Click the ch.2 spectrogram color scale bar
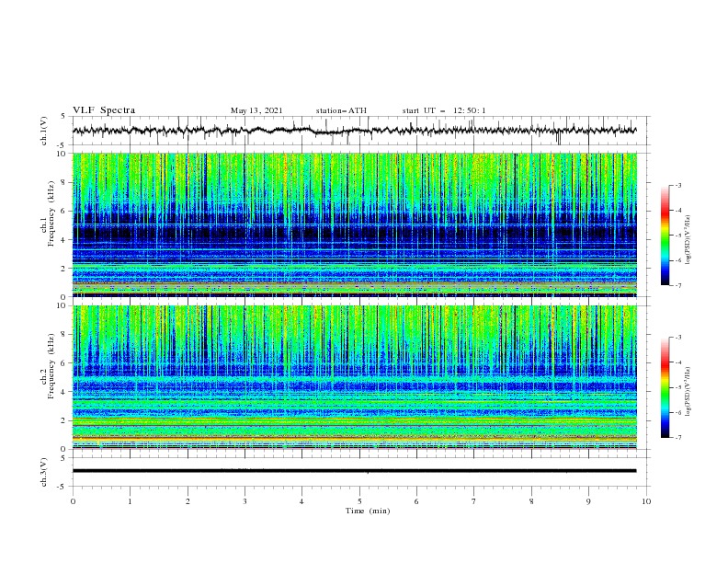Image resolution: width=728 pixels, height=563 pixels. tap(665, 387)
